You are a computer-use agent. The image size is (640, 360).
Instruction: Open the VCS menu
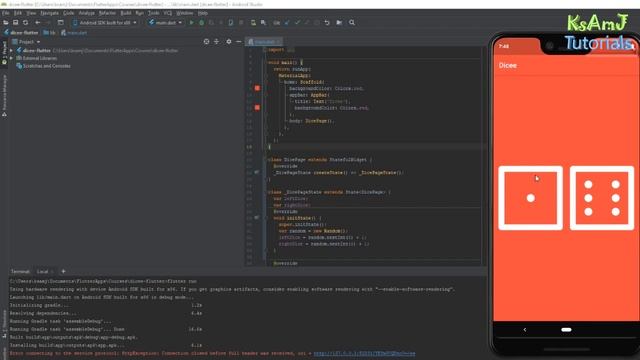168,13
